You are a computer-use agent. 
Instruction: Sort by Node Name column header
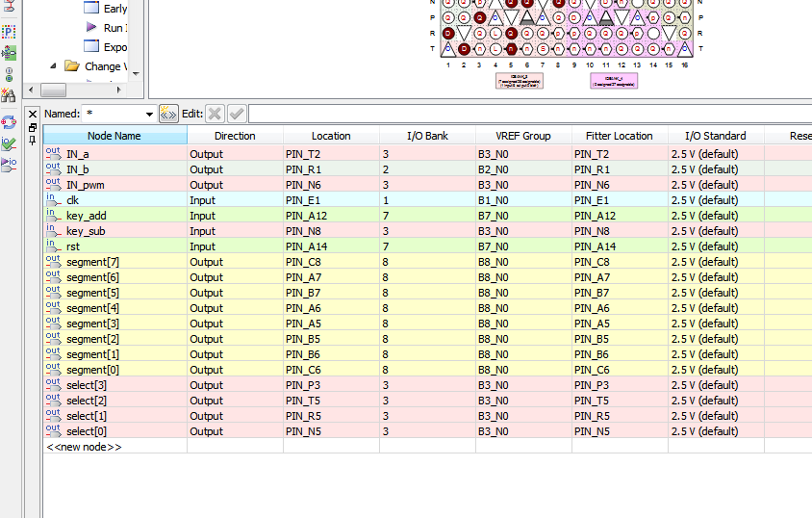click(x=114, y=136)
